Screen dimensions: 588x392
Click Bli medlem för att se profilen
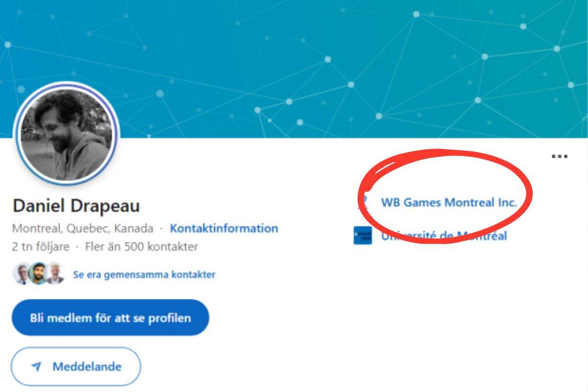[x=110, y=318]
